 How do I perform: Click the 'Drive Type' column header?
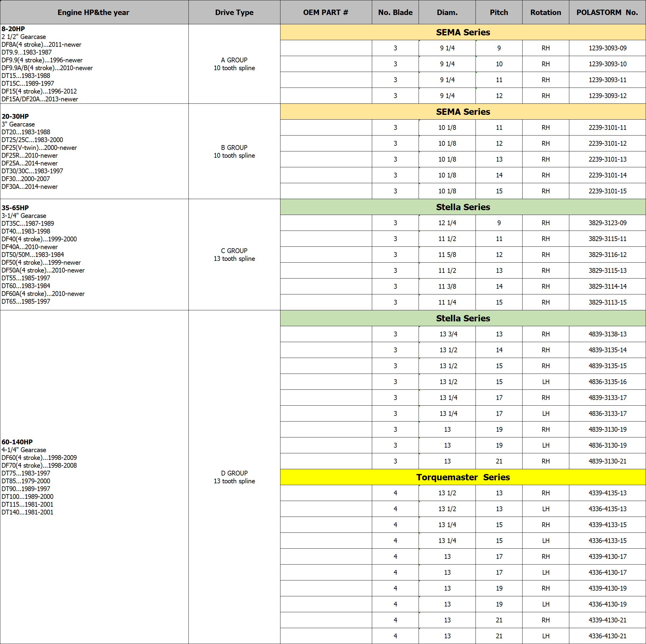coord(234,12)
